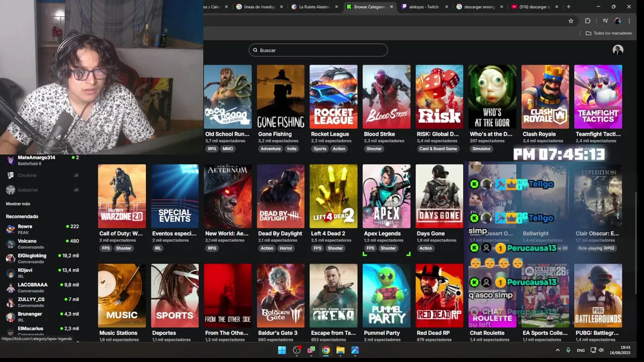Expand followed list with 'Mostrar más'

point(18,204)
